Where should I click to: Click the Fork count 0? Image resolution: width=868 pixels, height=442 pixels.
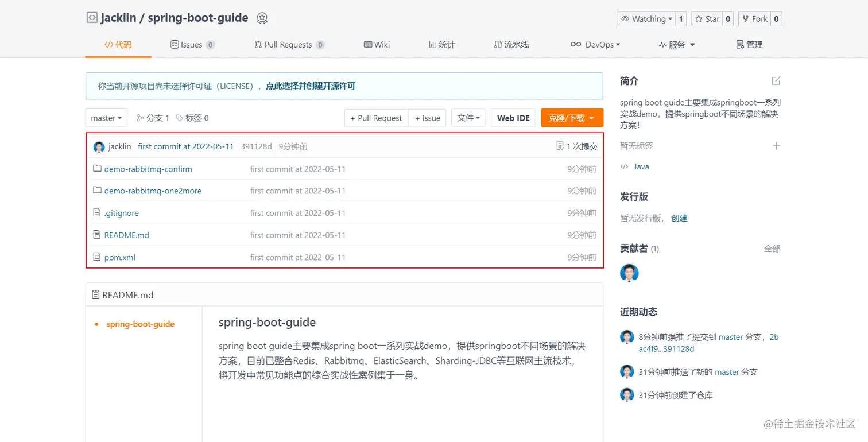(x=776, y=19)
